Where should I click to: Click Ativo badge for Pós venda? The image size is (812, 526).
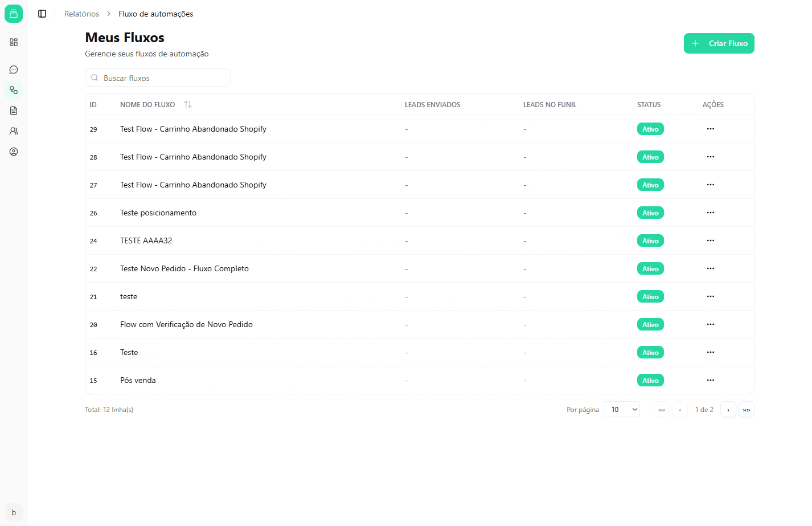(650, 381)
